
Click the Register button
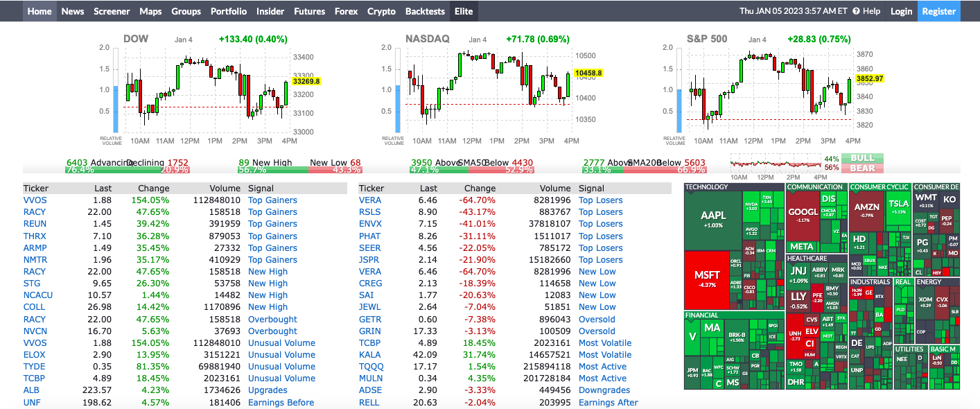pos(939,11)
